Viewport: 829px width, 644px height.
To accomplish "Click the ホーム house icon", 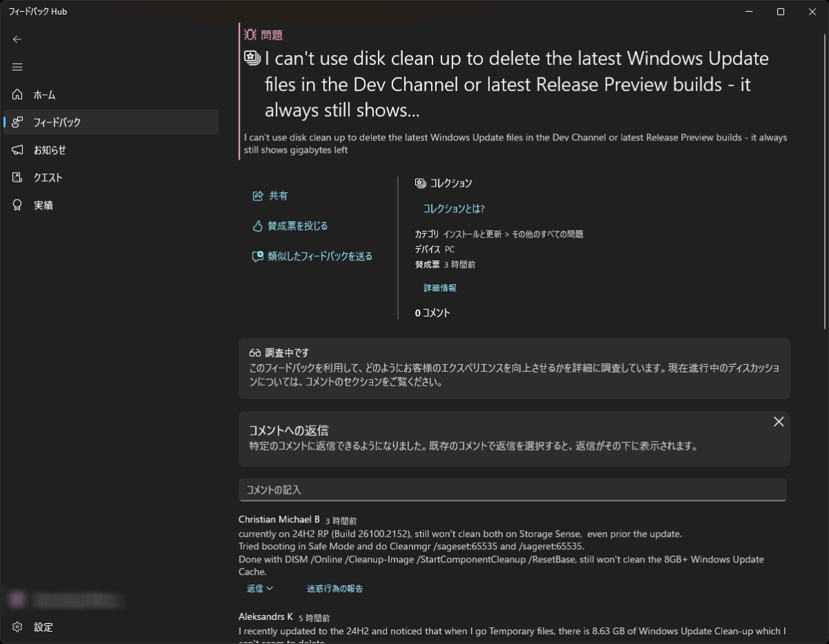I will tap(18, 95).
